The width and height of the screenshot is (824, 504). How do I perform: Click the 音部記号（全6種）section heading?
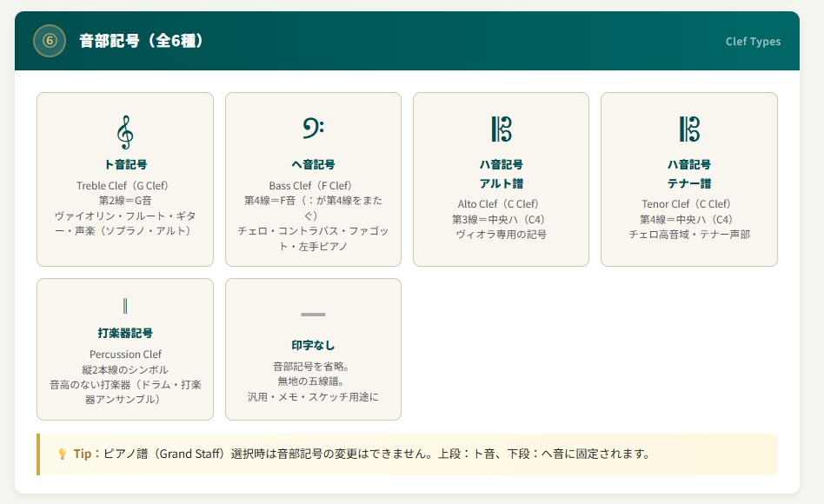tap(141, 41)
